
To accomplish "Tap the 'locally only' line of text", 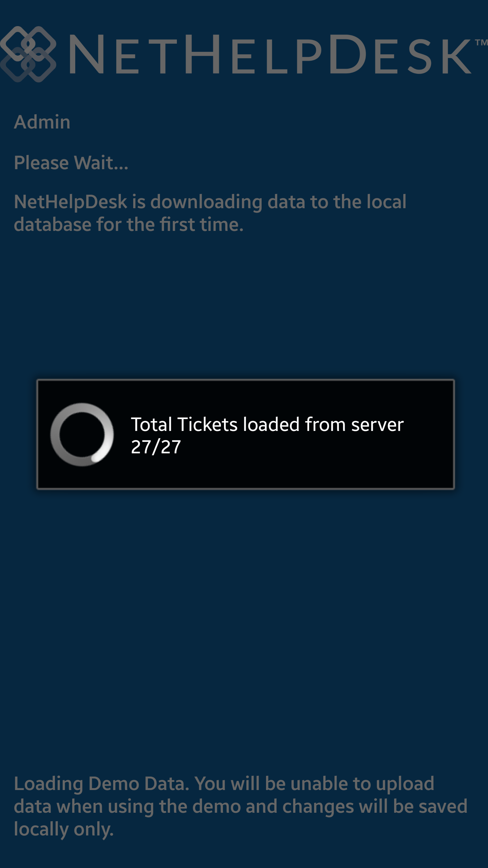I will coord(64,829).
